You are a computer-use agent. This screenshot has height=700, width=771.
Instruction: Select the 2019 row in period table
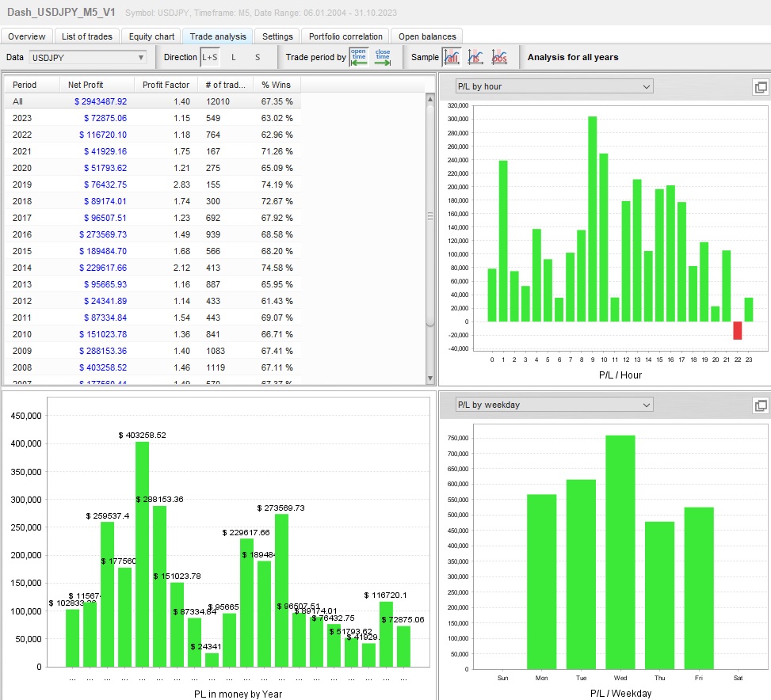tap(152, 185)
